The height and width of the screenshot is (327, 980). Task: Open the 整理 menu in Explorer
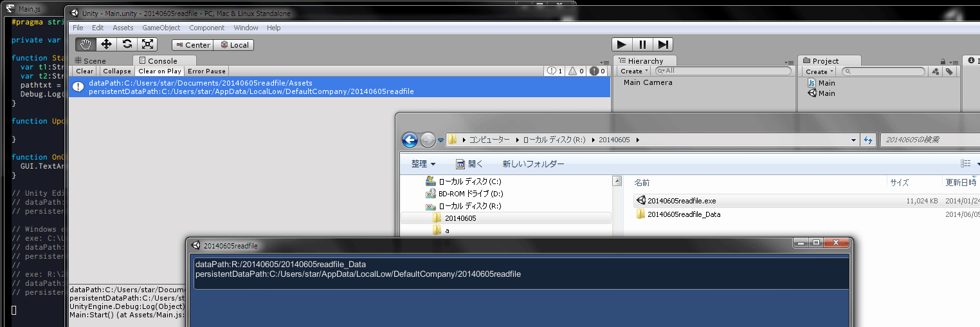click(424, 164)
